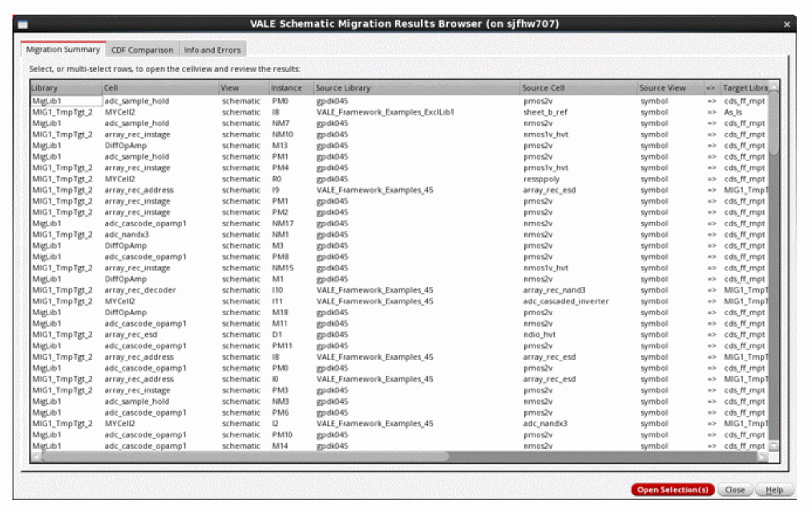Image resolution: width=812 pixels, height=512 pixels.
Task: Click the horizontal scrollbar thumb
Action: click(245, 456)
